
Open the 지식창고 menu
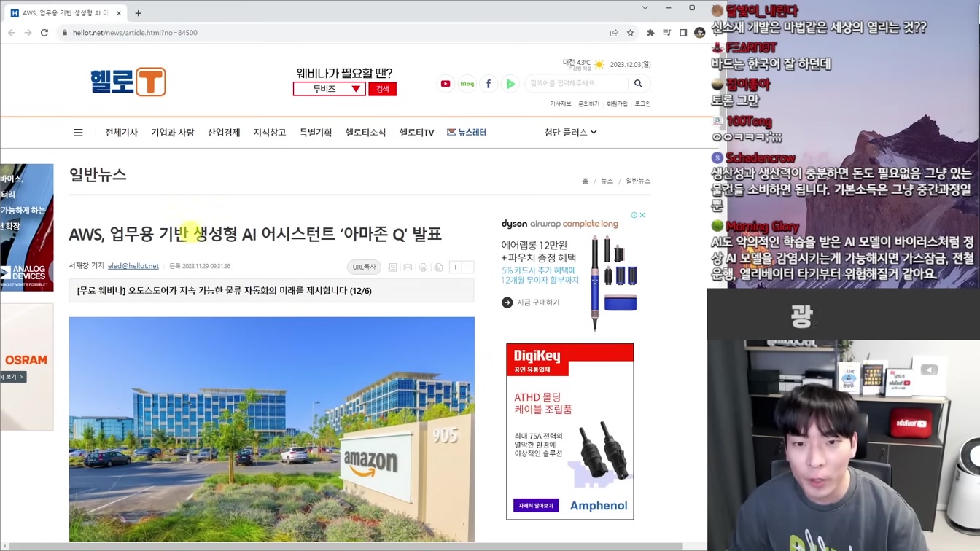[270, 133]
